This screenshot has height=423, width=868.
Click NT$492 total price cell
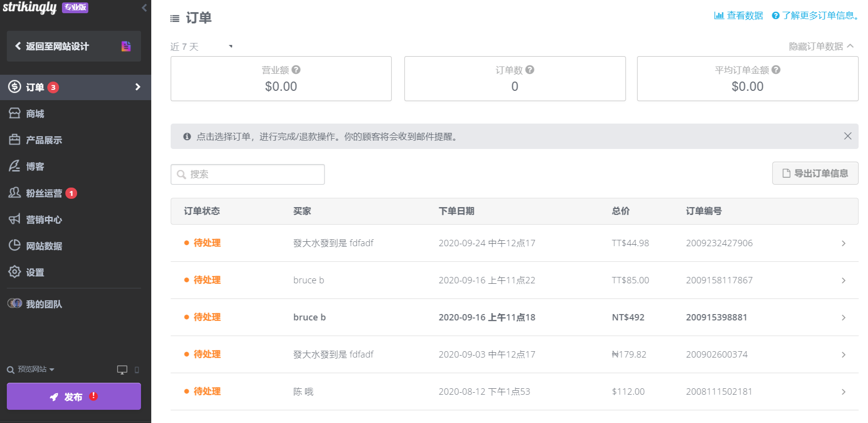coord(628,317)
